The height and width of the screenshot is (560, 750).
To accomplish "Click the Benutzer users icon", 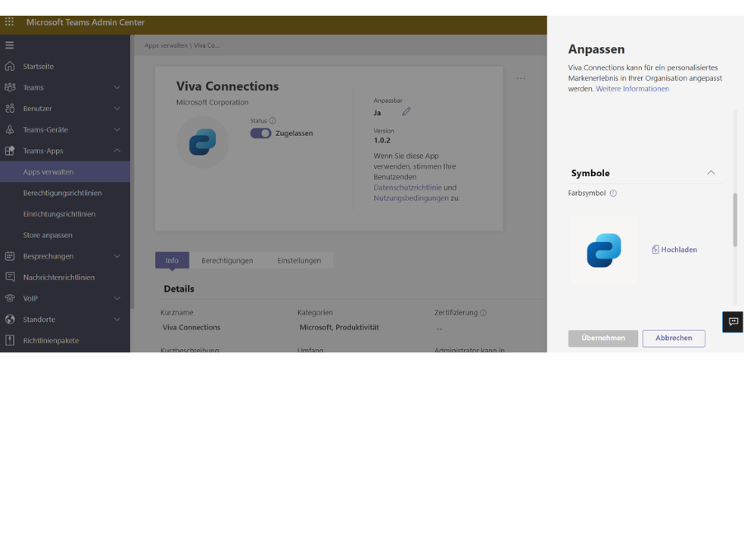I will point(10,109).
